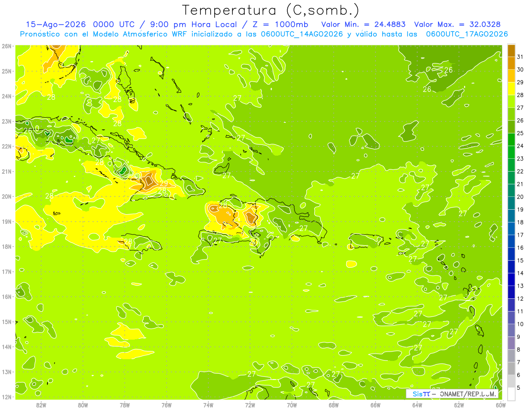
Task: Select the color bar segment between 25 and 26
Action: 511,127
